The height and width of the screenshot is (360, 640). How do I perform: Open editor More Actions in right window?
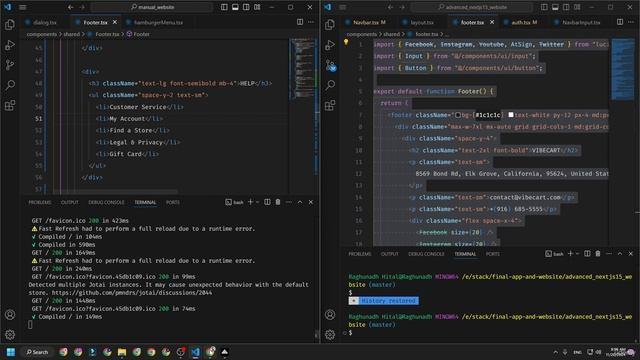(x=631, y=22)
